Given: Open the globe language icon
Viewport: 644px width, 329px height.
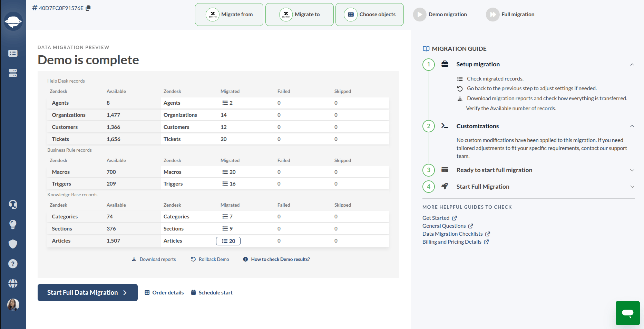Looking at the screenshot, I should click(x=13, y=283).
